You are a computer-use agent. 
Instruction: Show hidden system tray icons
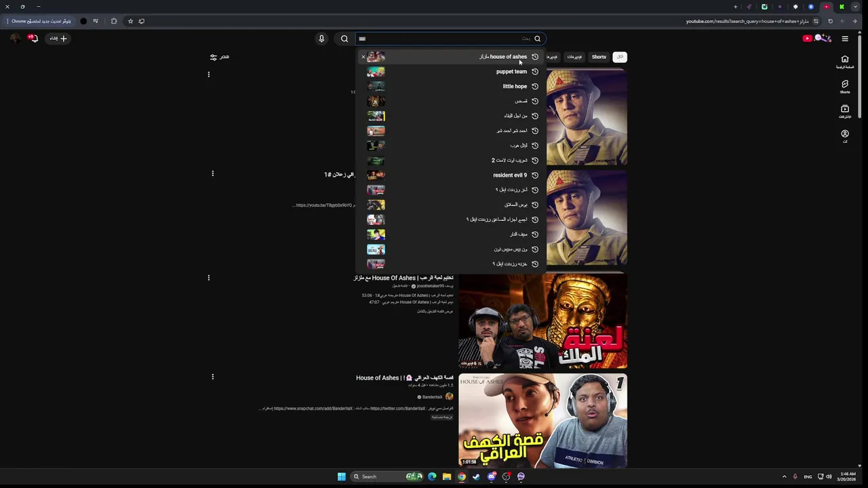785,476
